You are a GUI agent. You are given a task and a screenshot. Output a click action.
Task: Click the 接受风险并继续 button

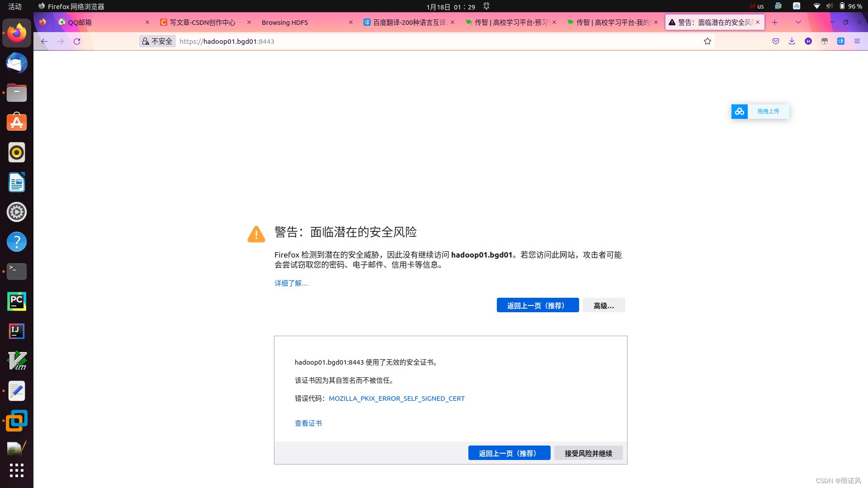[x=588, y=453]
